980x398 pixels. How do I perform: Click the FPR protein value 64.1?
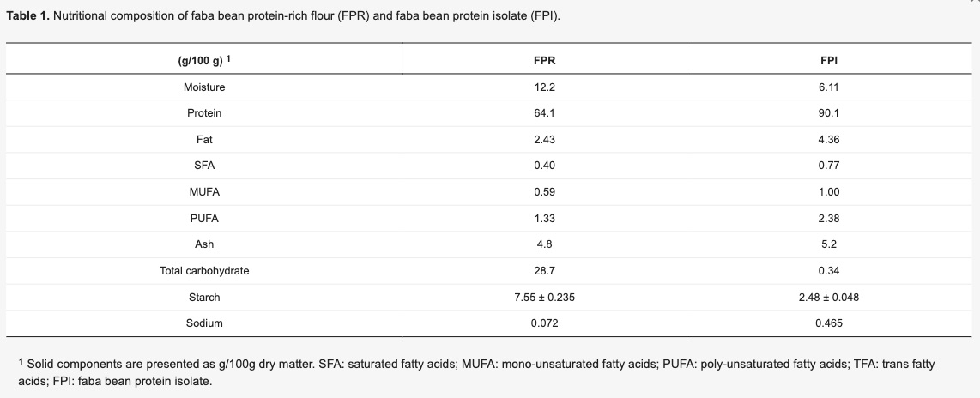544,113
